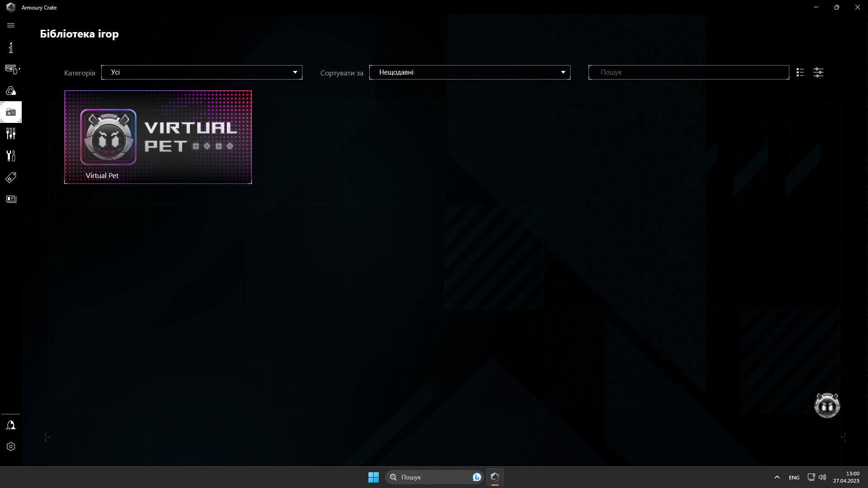Open the News sidebar icon
Image resolution: width=868 pixels, height=488 pixels.
[11, 199]
